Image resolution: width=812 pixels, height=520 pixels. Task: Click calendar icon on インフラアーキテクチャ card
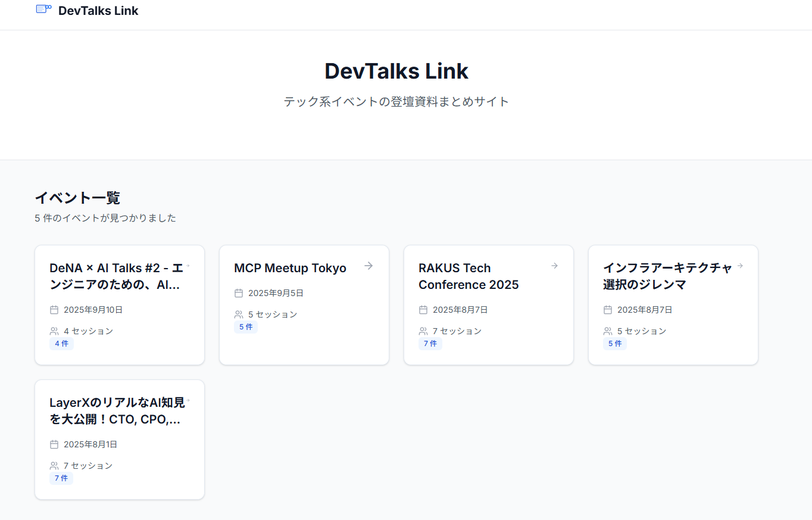(x=608, y=310)
